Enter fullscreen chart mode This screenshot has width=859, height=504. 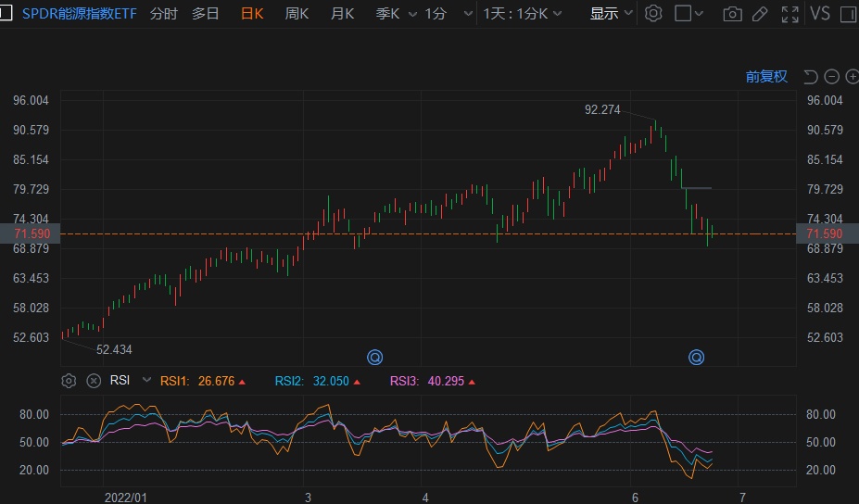click(790, 14)
